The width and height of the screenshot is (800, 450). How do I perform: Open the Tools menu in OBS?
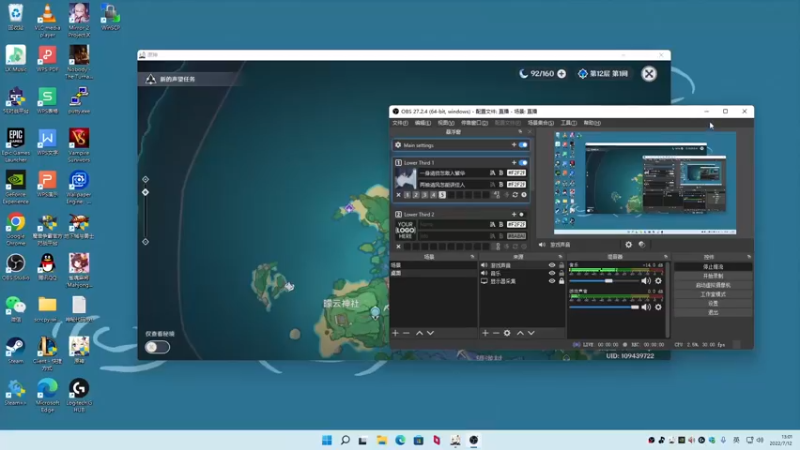click(568, 123)
